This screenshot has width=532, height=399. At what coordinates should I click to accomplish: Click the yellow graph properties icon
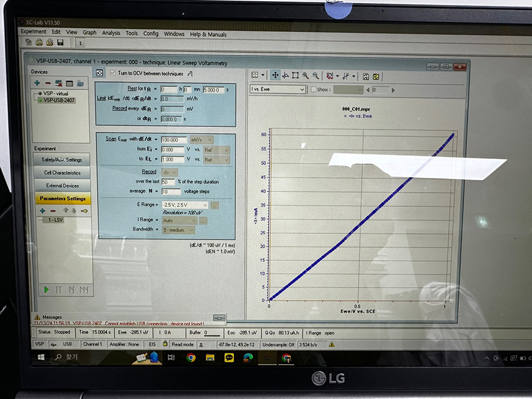[x=376, y=77]
